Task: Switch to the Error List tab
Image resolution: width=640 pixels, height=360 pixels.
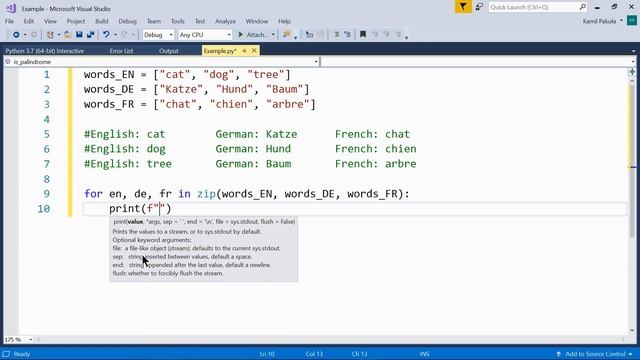Action: click(x=121, y=51)
